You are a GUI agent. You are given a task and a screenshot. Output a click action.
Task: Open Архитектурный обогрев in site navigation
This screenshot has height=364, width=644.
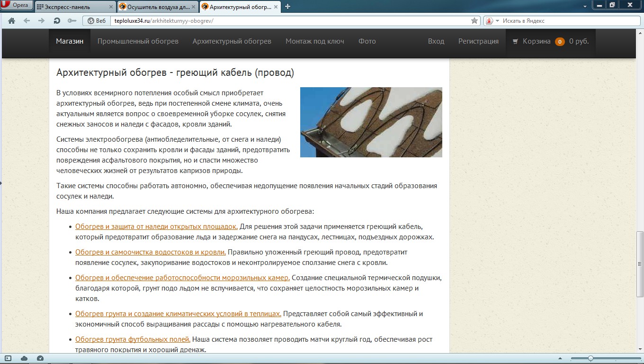pos(232,41)
